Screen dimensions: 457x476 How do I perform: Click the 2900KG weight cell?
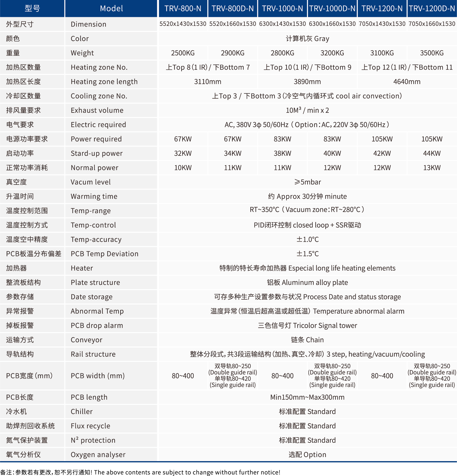point(233,53)
